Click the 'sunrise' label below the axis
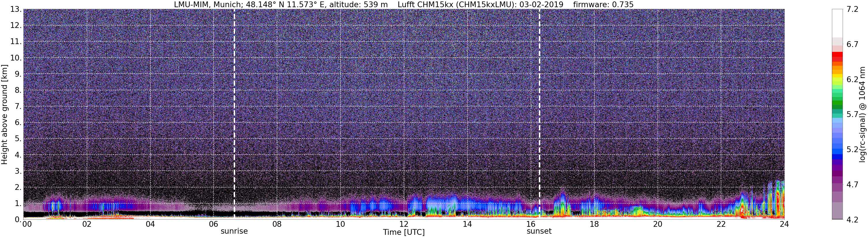The image size is (868, 238). [234, 231]
